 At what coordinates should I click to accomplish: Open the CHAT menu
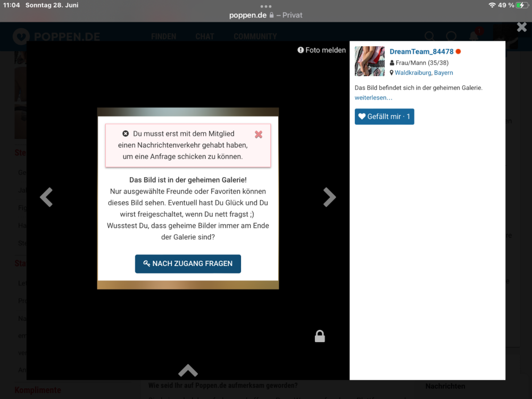205,37
